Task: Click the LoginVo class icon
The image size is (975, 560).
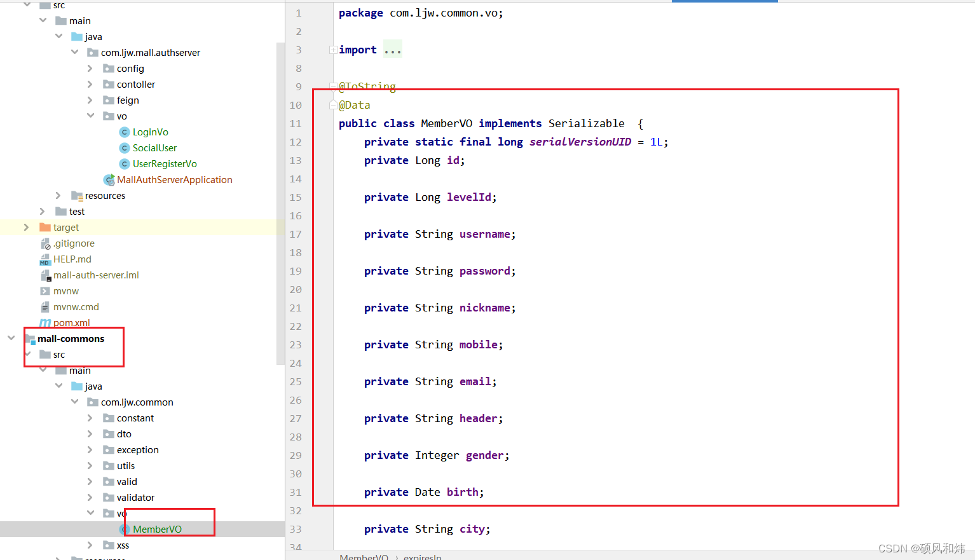Action: click(125, 132)
